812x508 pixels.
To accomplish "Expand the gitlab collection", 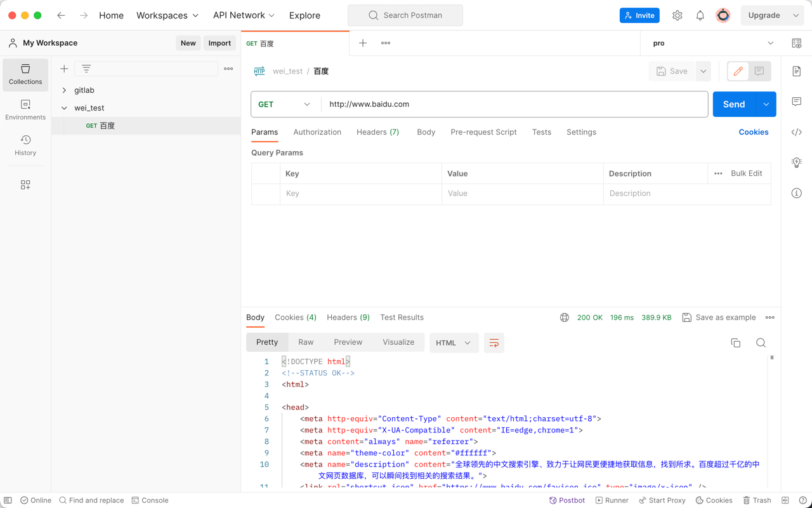I will point(64,90).
